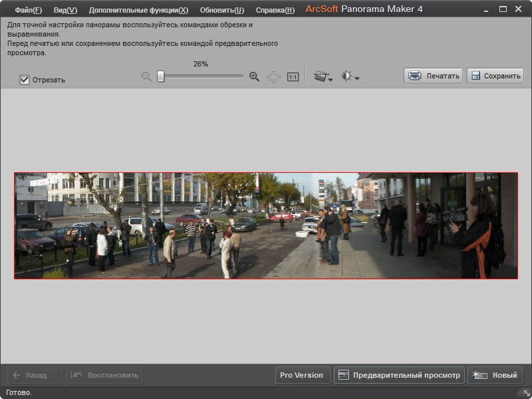The width and height of the screenshot is (532, 399).
Task: Uncheck the Отрезать crop checkbox
Action: (25, 80)
